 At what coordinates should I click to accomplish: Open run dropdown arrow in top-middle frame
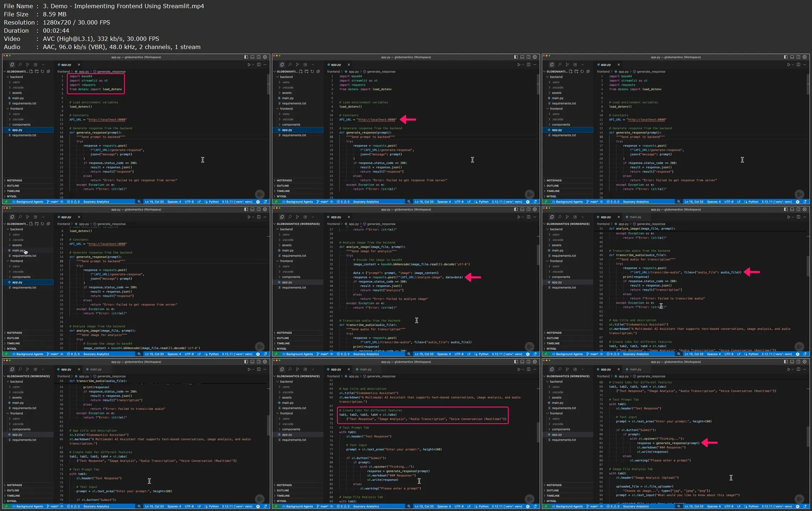(x=523, y=65)
